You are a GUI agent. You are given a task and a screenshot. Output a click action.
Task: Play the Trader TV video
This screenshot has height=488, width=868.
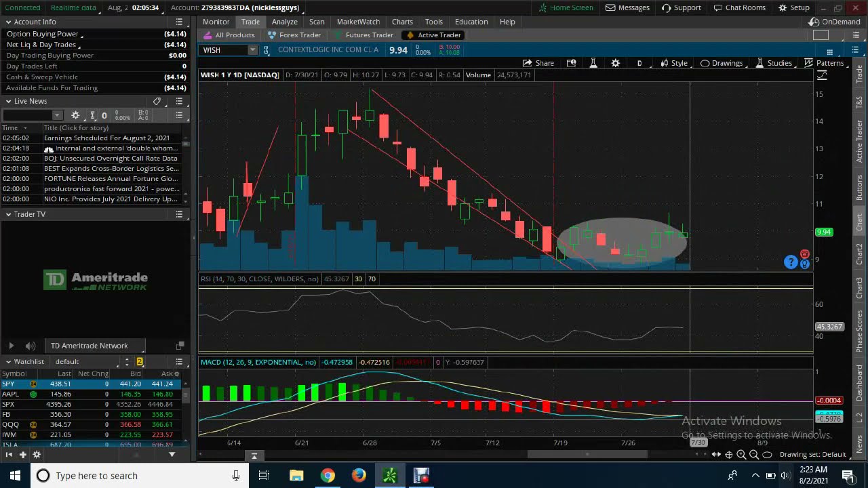pos(11,346)
